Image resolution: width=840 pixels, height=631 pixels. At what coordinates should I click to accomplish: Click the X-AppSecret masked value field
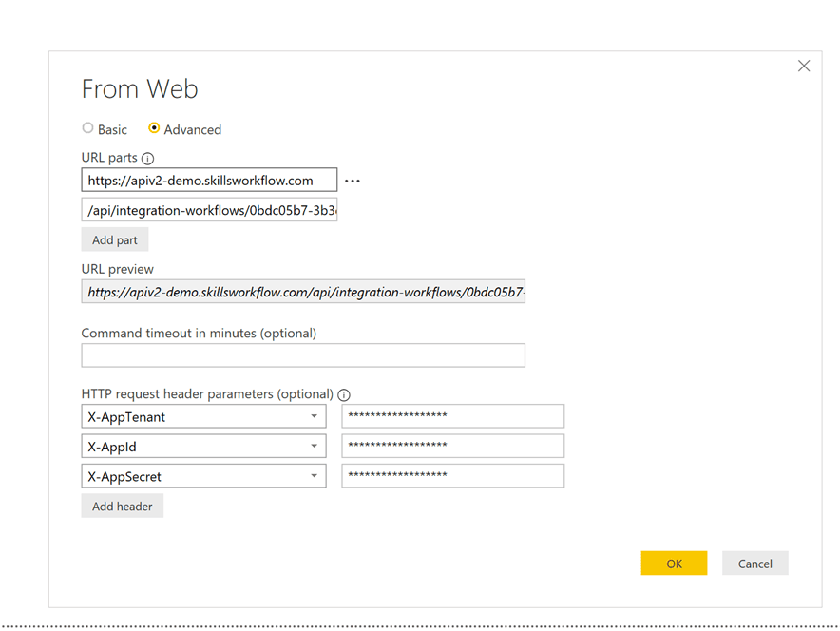point(452,476)
